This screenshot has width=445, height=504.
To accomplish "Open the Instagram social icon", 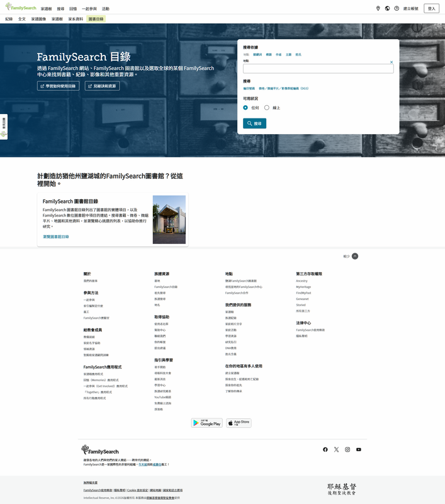I will point(347,449).
